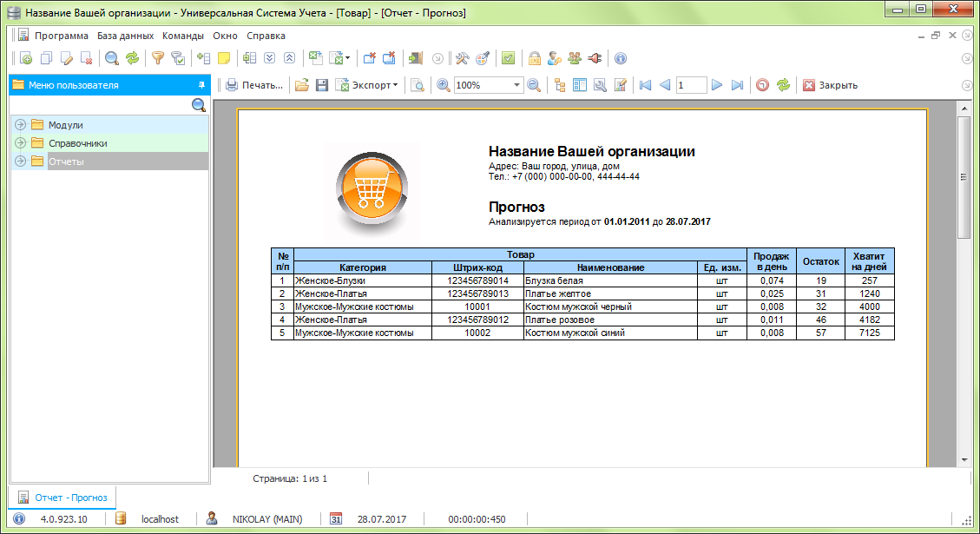Click the orange funnel filter icon
The width and height of the screenshot is (980, 534).
(157, 58)
